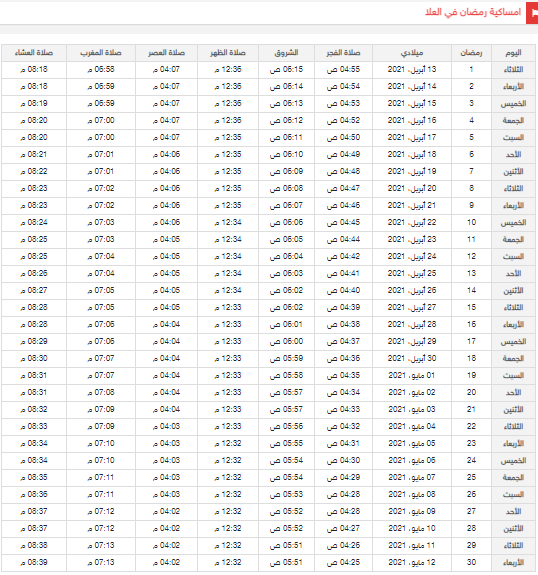This screenshot has height=575, width=538.
Task: Select the اليوم column header
Action: (x=513, y=53)
